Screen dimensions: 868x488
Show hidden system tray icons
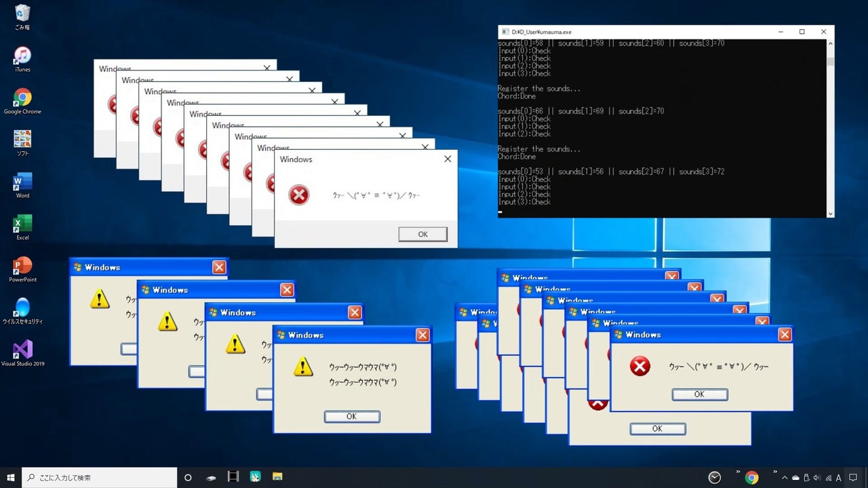[x=785, y=478]
